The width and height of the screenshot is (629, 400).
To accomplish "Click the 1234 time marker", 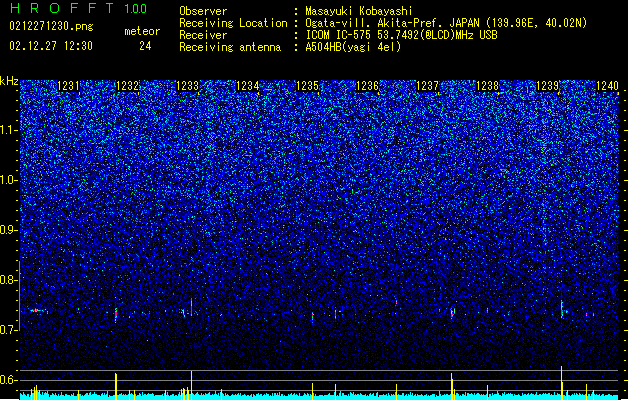I will tap(248, 86).
